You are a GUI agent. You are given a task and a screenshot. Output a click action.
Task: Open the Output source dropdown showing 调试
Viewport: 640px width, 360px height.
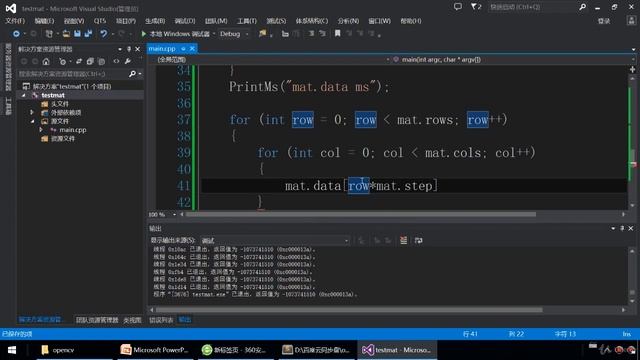click(x=275, y=240)
